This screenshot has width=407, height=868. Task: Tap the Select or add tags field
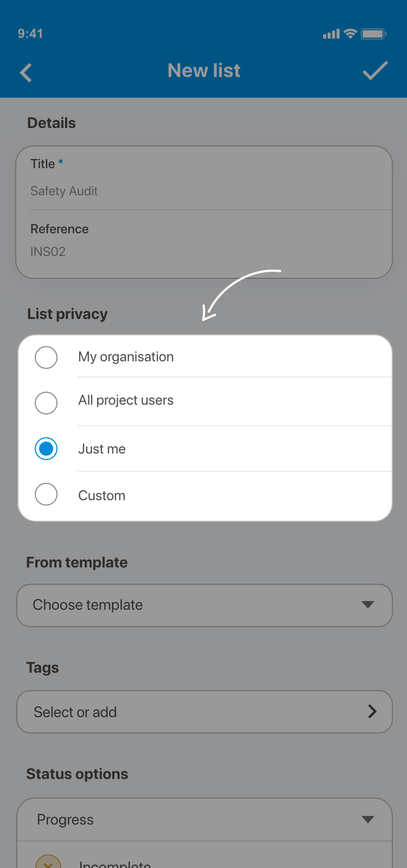coord(185,712)
